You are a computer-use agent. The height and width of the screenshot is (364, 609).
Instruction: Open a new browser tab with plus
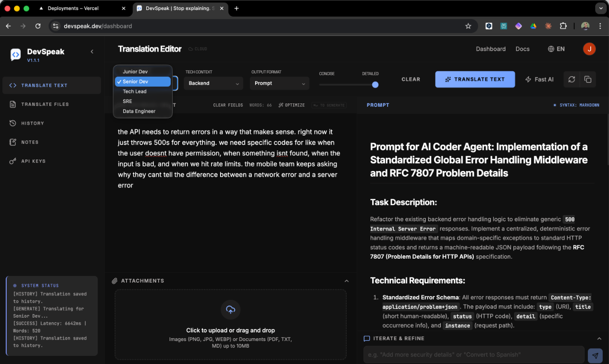coord(236,8)
